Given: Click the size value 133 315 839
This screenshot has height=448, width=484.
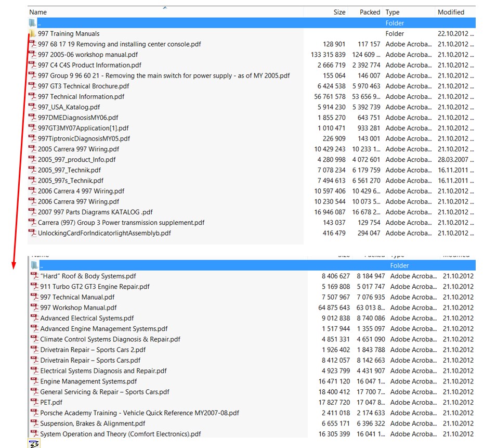Looking at the screenshot, I should click(328, 55).
